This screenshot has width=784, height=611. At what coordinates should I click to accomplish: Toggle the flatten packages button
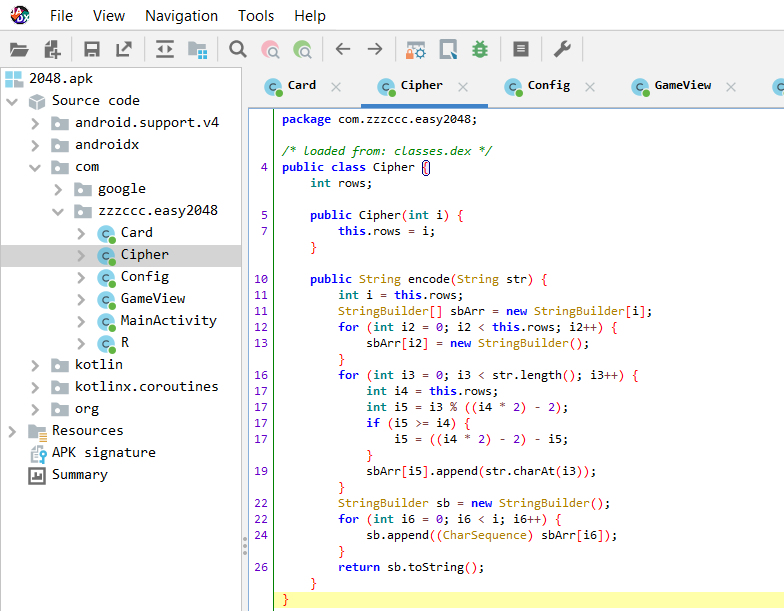click(197, 49)
